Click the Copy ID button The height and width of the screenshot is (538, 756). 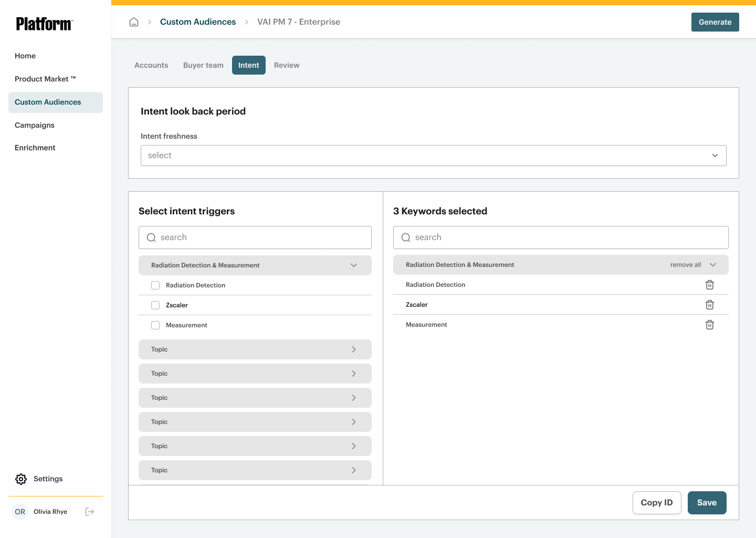[656, 503]
